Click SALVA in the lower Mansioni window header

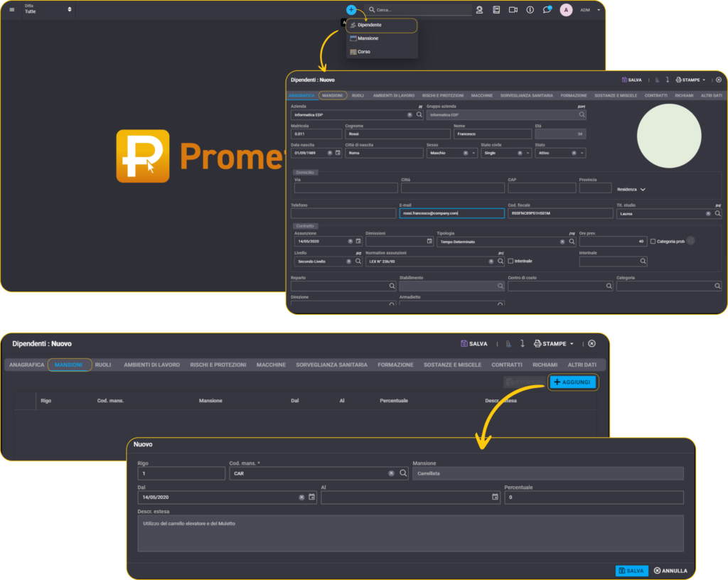pos(474,344)
